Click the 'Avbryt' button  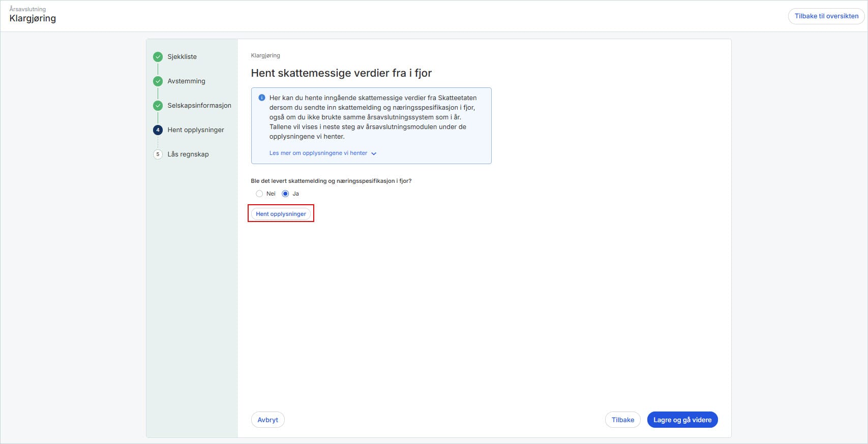[x=267, y=420]
